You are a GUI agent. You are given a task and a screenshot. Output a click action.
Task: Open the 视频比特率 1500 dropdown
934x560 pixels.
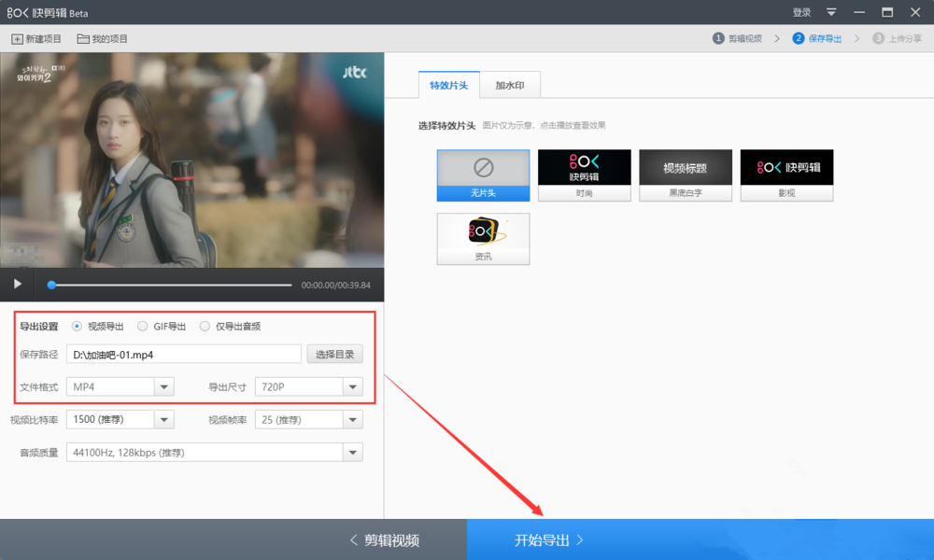pyautogui.click(x=120, y=420)
